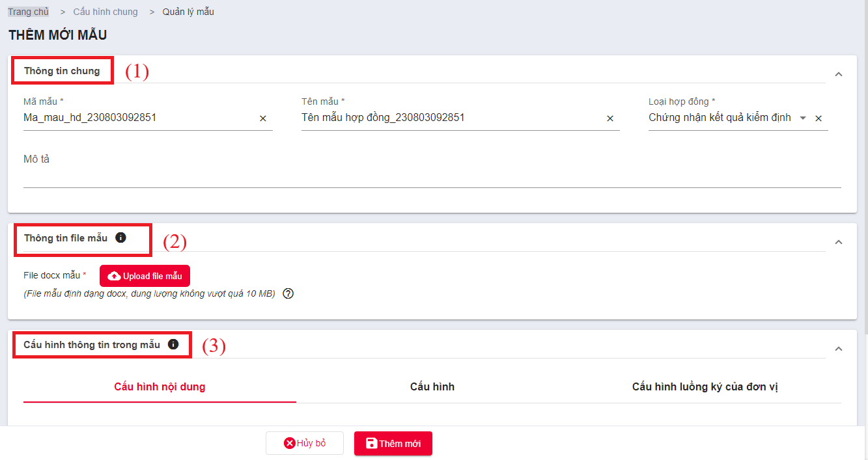The height and width of the screenshot is (460, 868).
Task: Switch to the Cấu hình nội dung tab
Action: point(160,387)
